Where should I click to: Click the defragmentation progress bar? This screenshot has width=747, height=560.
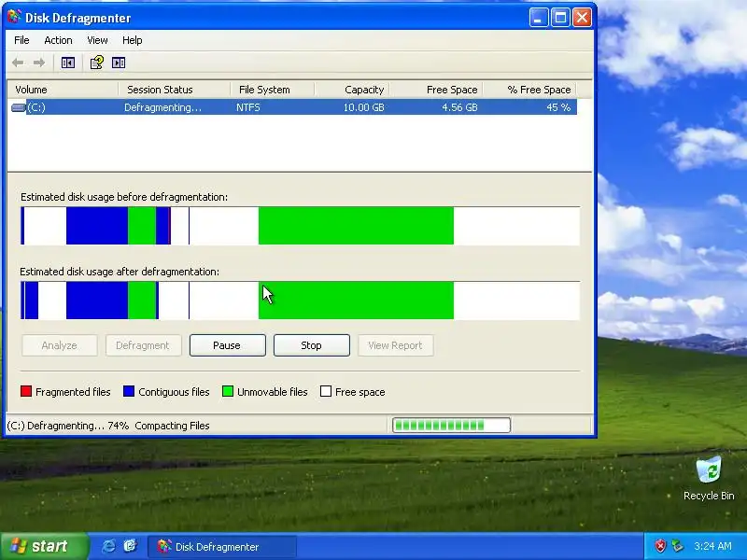[451, 426]
